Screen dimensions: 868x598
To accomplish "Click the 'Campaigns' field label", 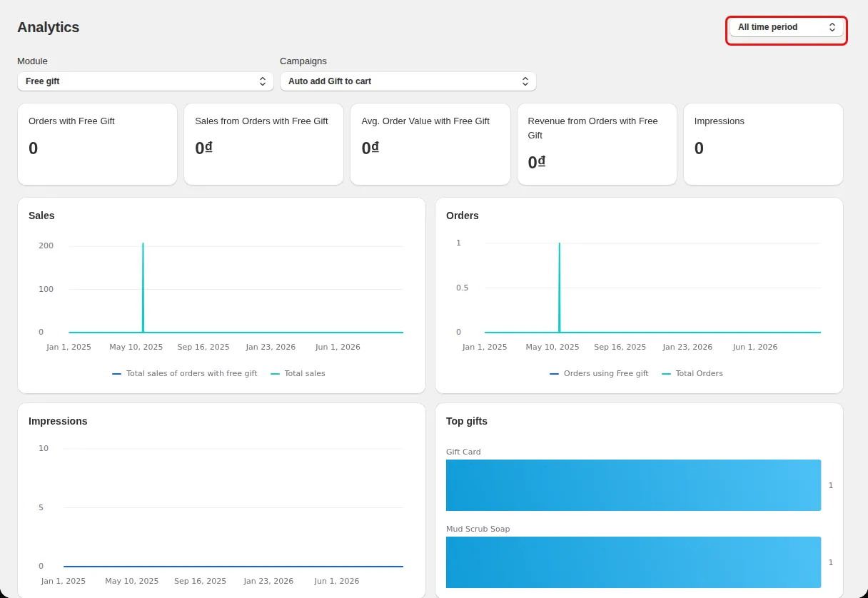I will [303, 61].
